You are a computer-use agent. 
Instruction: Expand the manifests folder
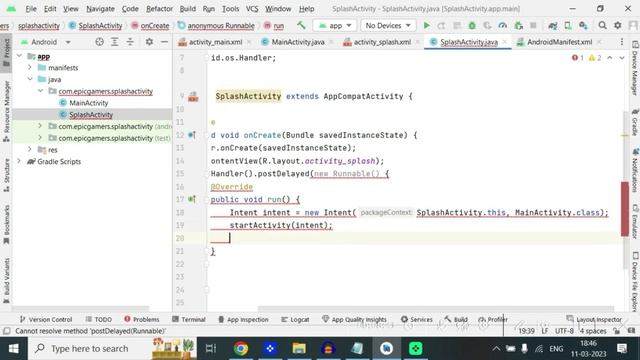coord(30,67)
